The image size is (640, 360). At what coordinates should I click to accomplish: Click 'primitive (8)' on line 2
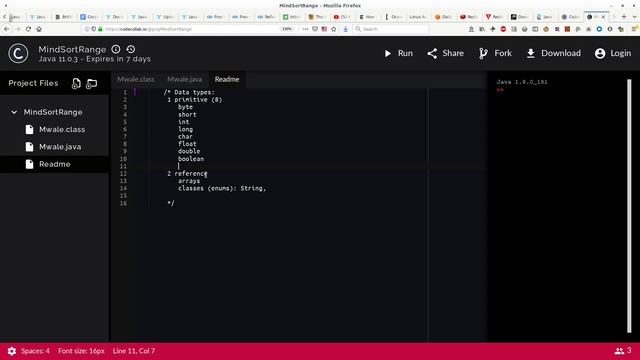pos(198,100)
